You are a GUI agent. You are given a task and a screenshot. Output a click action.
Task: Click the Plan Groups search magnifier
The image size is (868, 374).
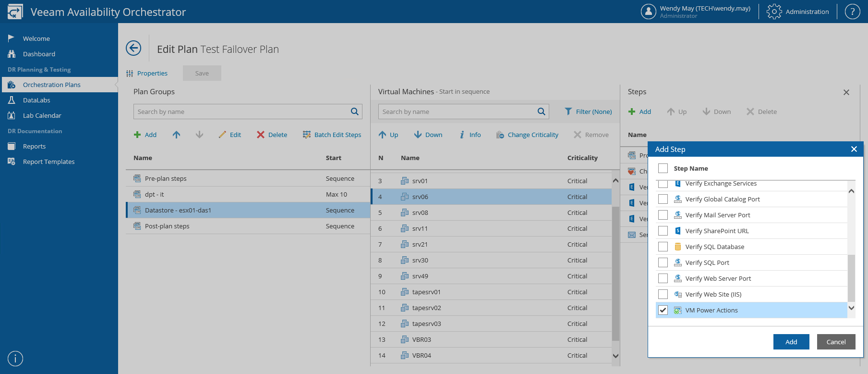pos(355,112)
